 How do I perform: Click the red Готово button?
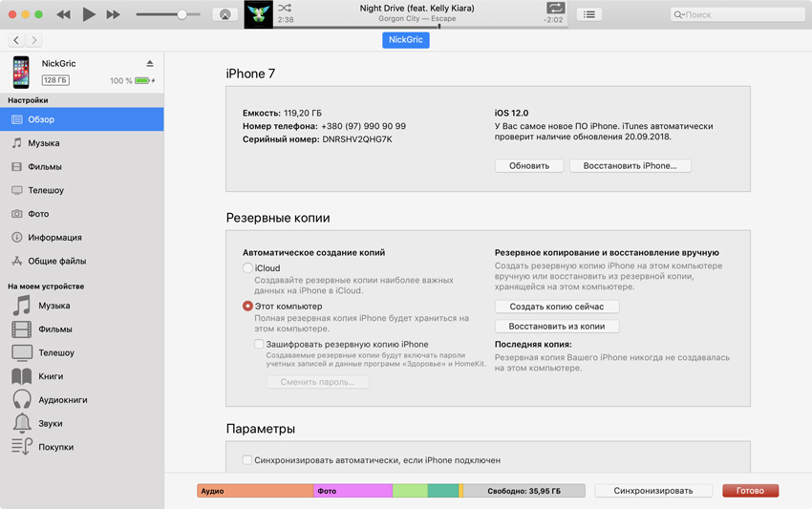[750, 491]
